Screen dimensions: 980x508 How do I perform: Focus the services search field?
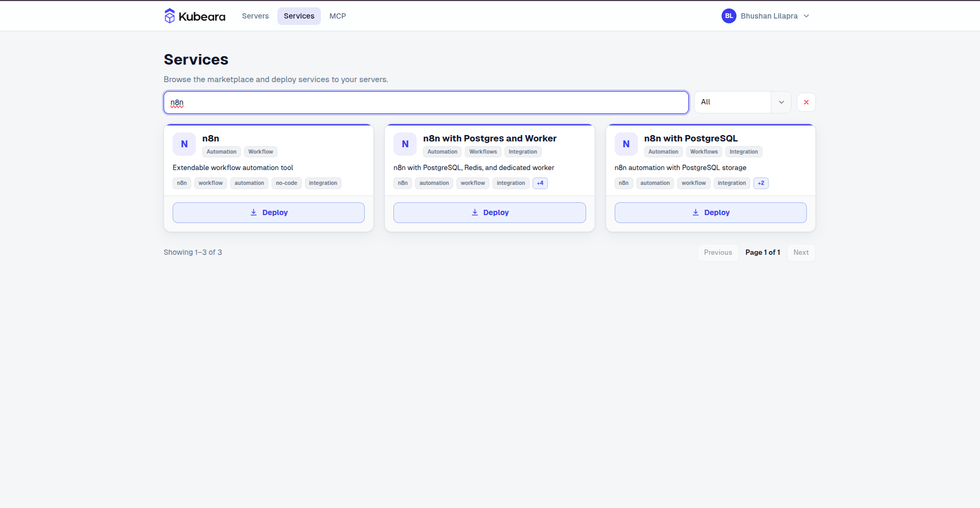(x=426, y=102)
